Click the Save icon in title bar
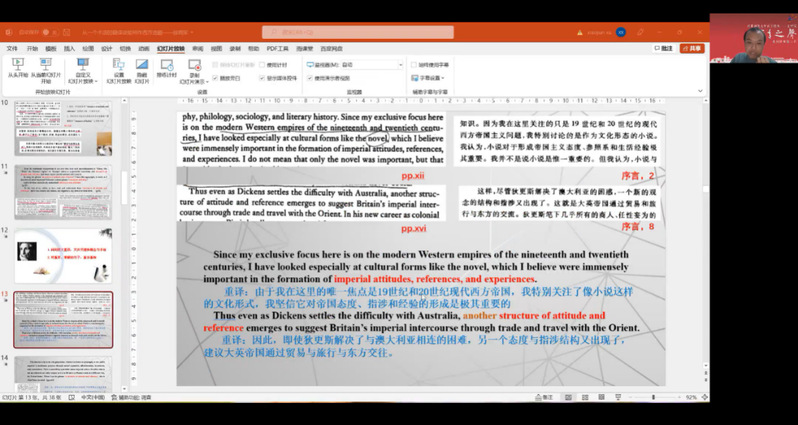This screenshot has height=425, width=798. pyautogui.click(x=66, y=32)
